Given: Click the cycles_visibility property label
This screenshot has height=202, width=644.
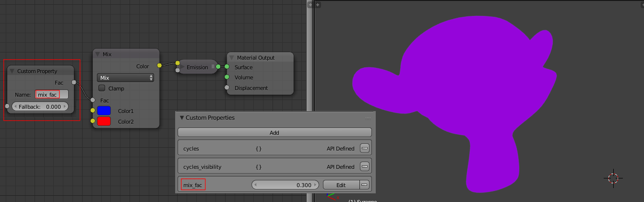Looking at the screenshot, I should (203, 167).
